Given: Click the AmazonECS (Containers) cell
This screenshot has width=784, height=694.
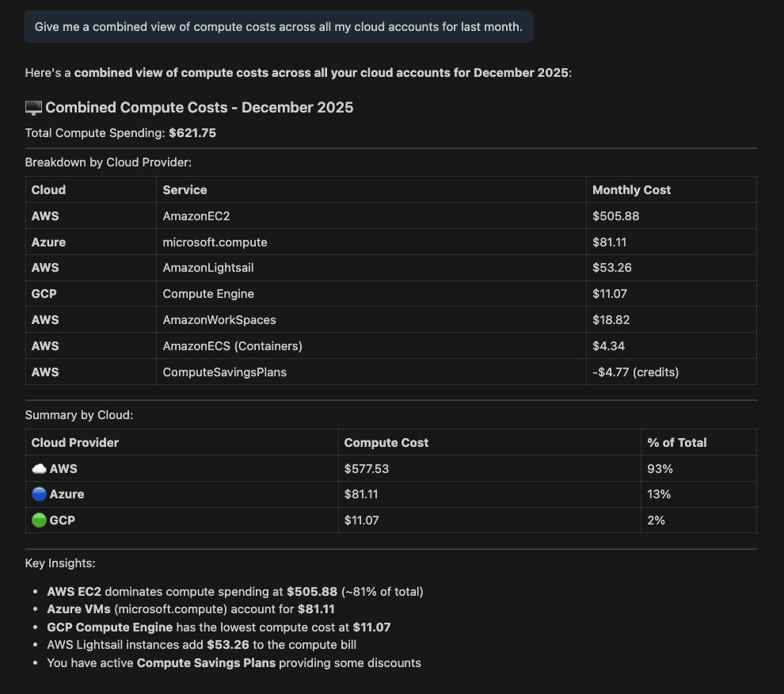Looking at the screenshot, I should click(x=232, y=346).
